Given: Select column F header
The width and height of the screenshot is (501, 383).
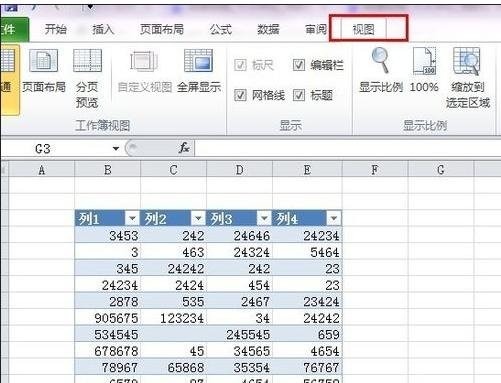Looking at the screenshot, I should [375, 170].
